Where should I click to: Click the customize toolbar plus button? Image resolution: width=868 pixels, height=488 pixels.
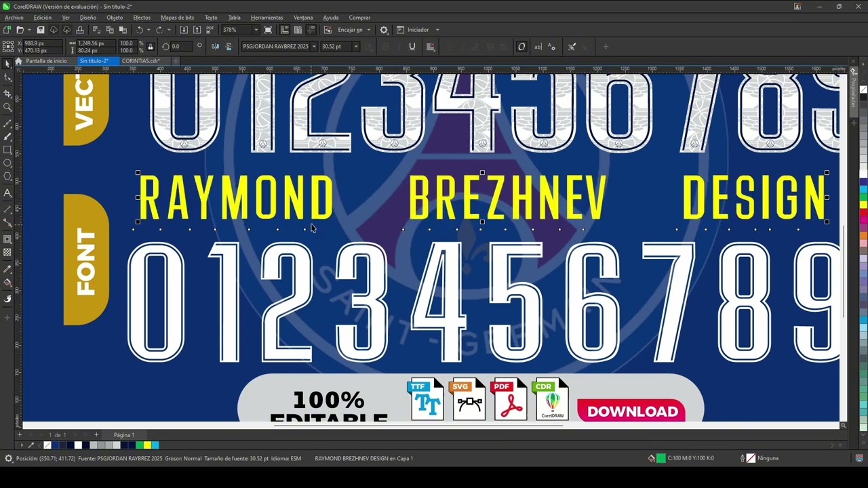(x=605, y=47)
